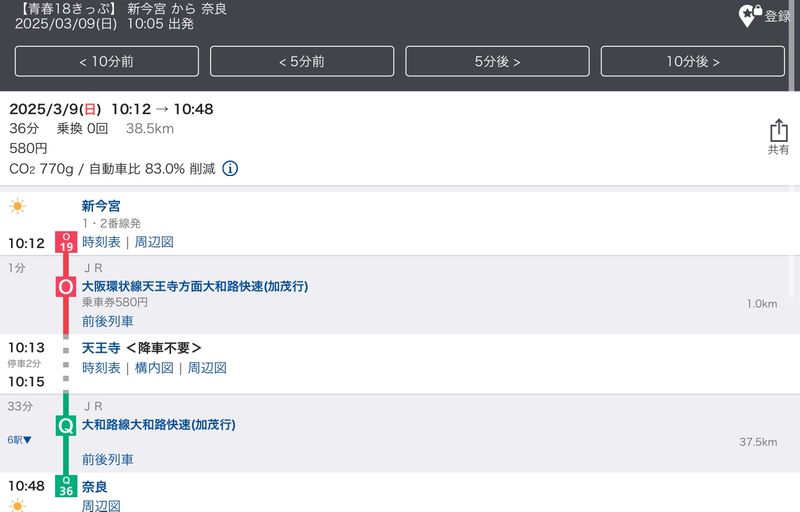The height and width of the screenshot is (512, 800).
Task: Tap the green Q line icon
Action: [x=66, y=425]
